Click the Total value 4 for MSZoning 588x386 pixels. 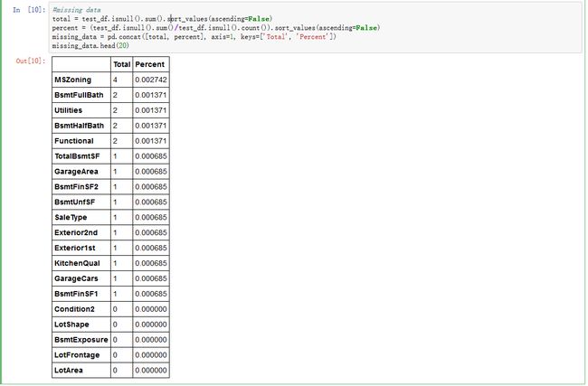tap(115, 80)
